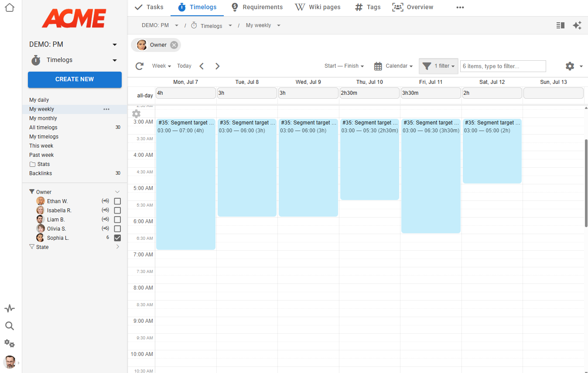Screen dimensions: 588x373
Task: Open the activity feed icon in left rail
Action: tap(9, 308)
